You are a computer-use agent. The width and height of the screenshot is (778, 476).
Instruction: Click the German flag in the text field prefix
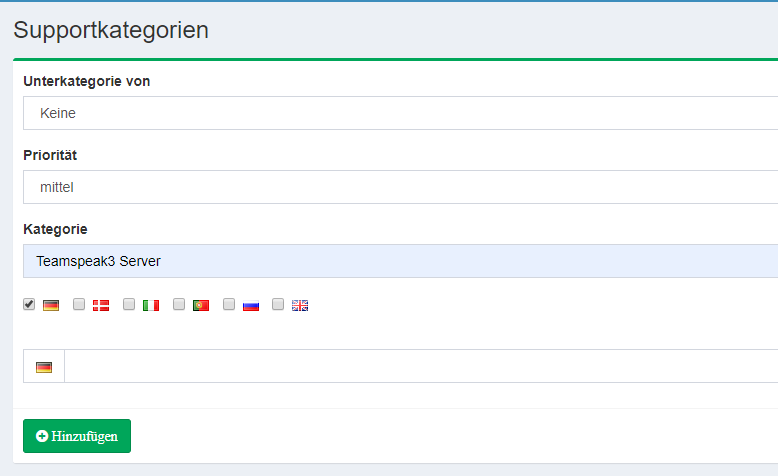44,367
